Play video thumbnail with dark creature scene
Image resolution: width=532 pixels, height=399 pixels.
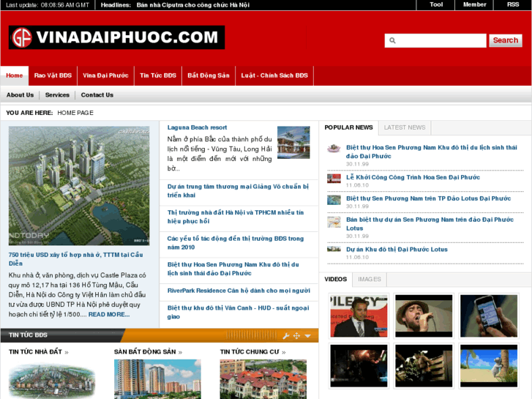pos(424,366)
